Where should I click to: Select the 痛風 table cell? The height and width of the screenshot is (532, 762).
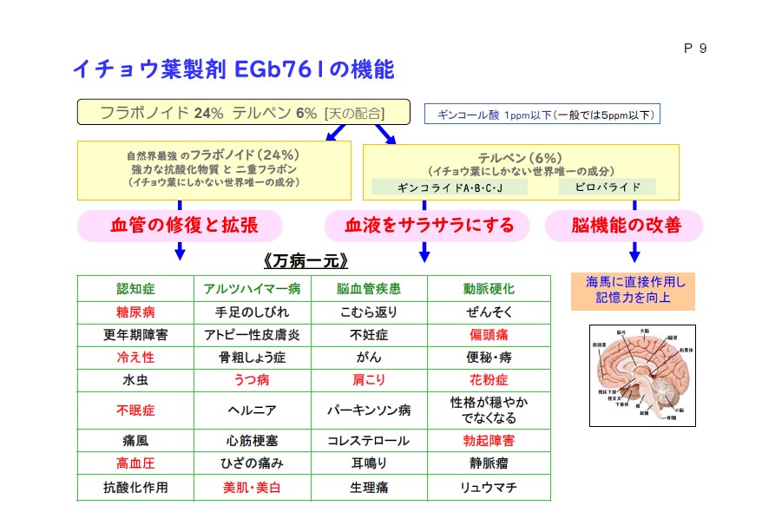pyautogui.click(x=135, y=441)
